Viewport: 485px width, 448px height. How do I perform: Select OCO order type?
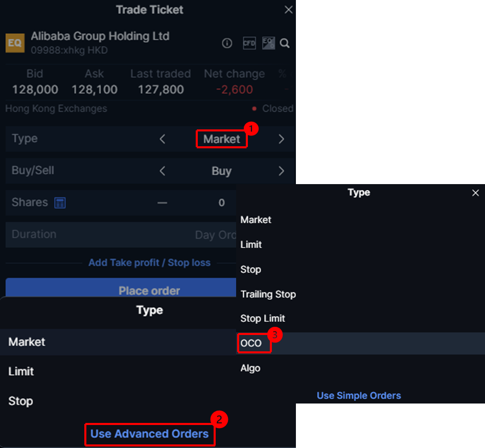tap(251, 343)
